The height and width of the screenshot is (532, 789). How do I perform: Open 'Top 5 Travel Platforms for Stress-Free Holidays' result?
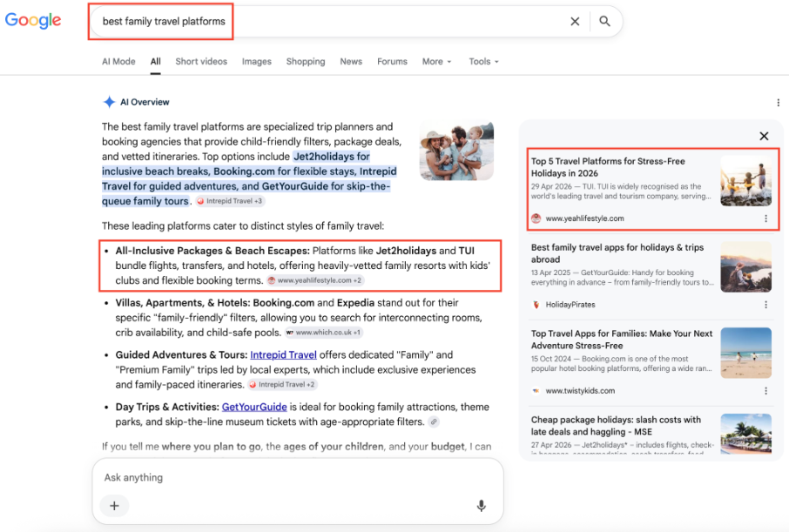tap(608, 167)
